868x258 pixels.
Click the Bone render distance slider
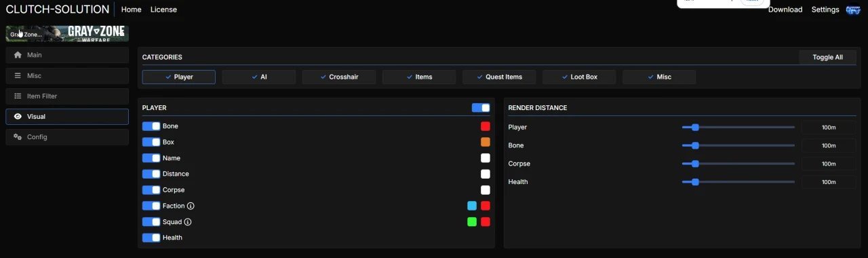click(738, 145)
